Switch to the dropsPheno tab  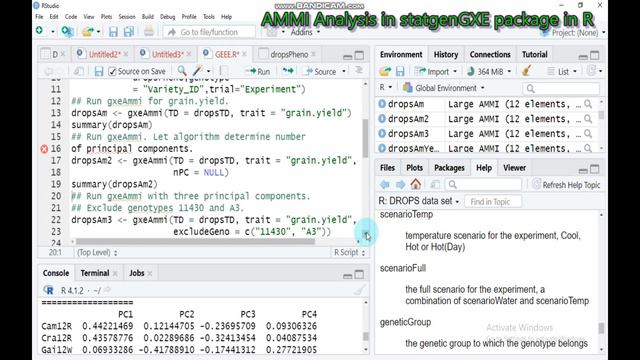[x=289, y=54]
